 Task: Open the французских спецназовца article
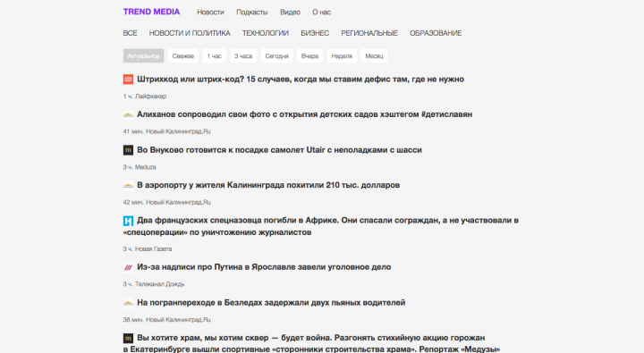pos(321,226)
